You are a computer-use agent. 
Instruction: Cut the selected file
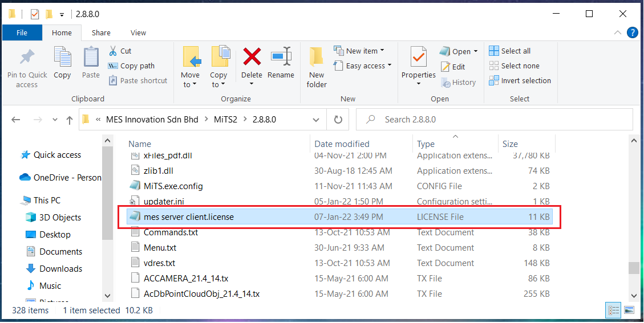(x=120, y=51)
